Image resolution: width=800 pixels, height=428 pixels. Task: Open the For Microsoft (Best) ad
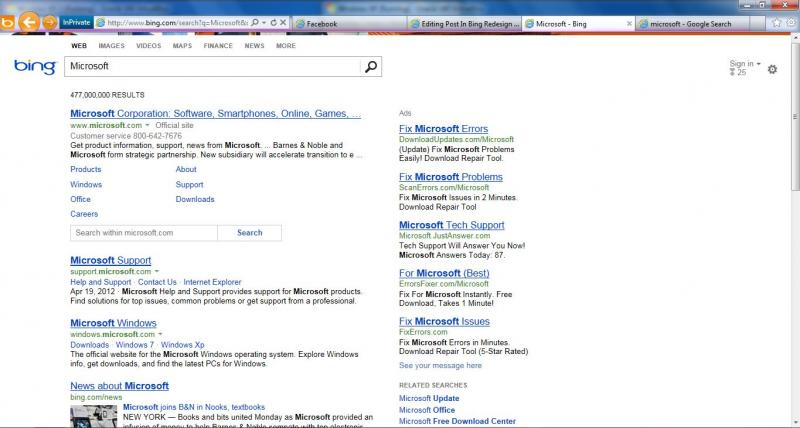tap(444, 273)
